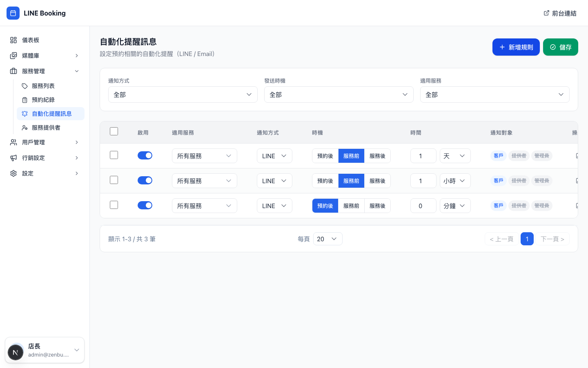Select all rules with the header checkbox
This screenshot has height=368, width=588.
[114, 131]
